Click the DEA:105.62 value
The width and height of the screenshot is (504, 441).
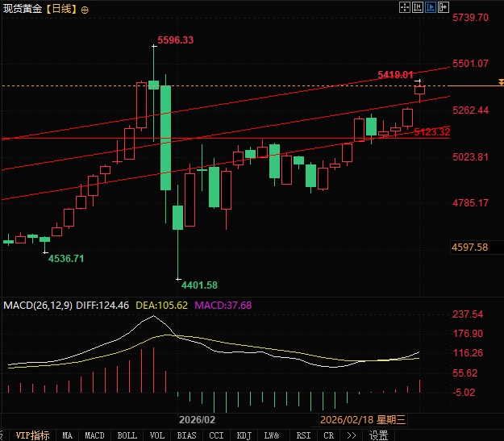tap(161, 305)
